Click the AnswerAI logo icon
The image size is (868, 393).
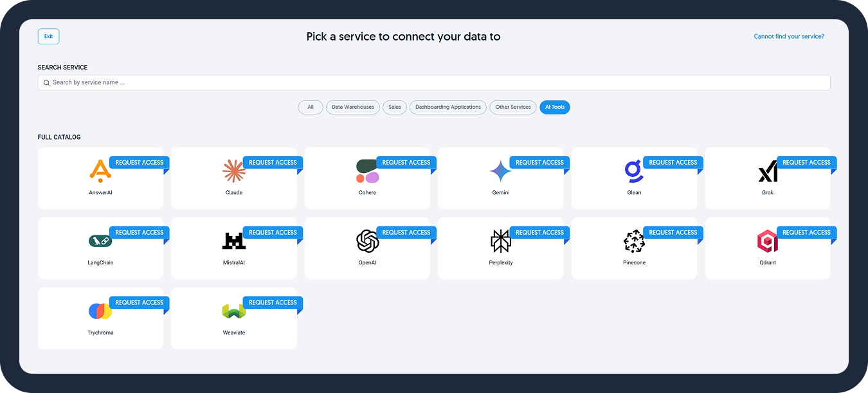100,171
